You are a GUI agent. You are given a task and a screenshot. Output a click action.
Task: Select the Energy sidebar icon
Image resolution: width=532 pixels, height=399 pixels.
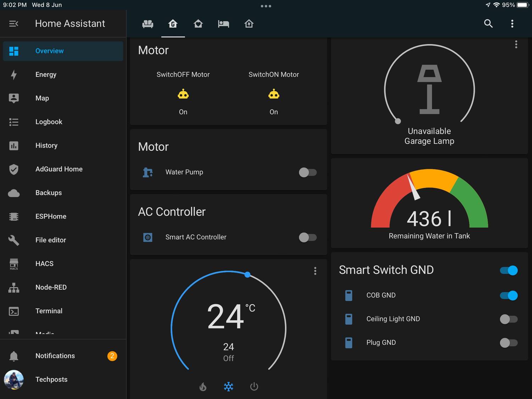click(x=13, y=74)
